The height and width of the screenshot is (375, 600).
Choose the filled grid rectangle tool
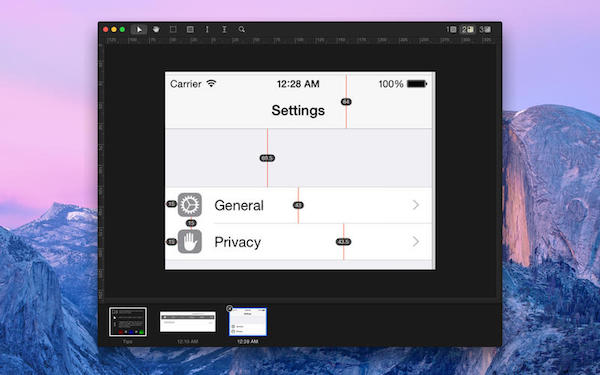tap(190, 29)
